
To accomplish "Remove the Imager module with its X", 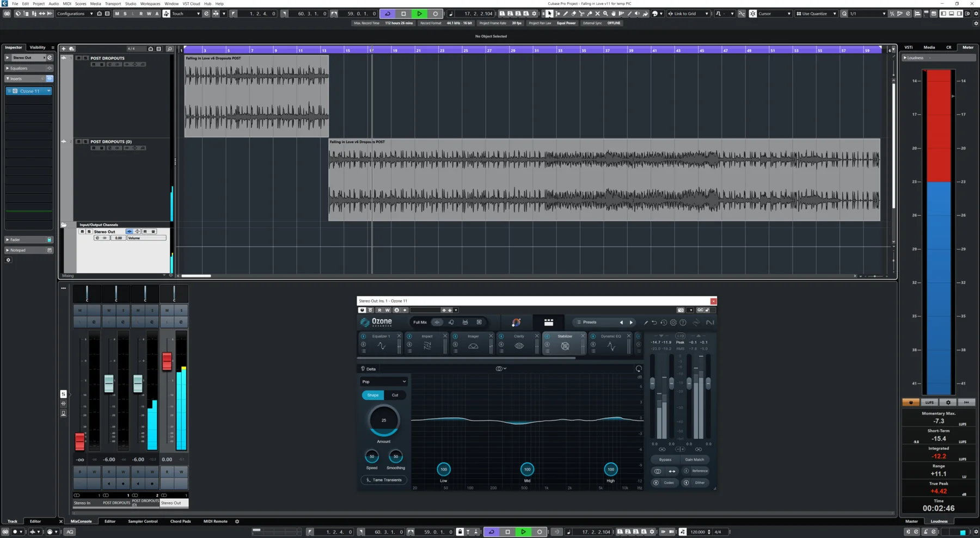I will (491, 336).
